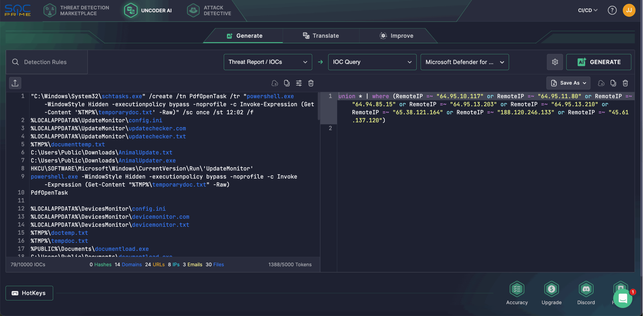Click the schtasks.exe text on line 1

click(x=122, y=96)
